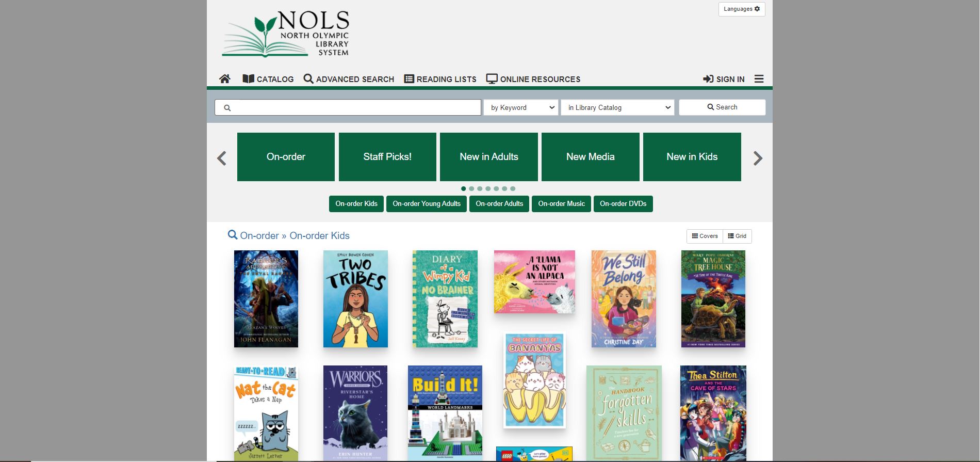Open the 'On-order » On-order Kids' search link
The height and width of the screenshot is (462, 980).
point(289,235)
